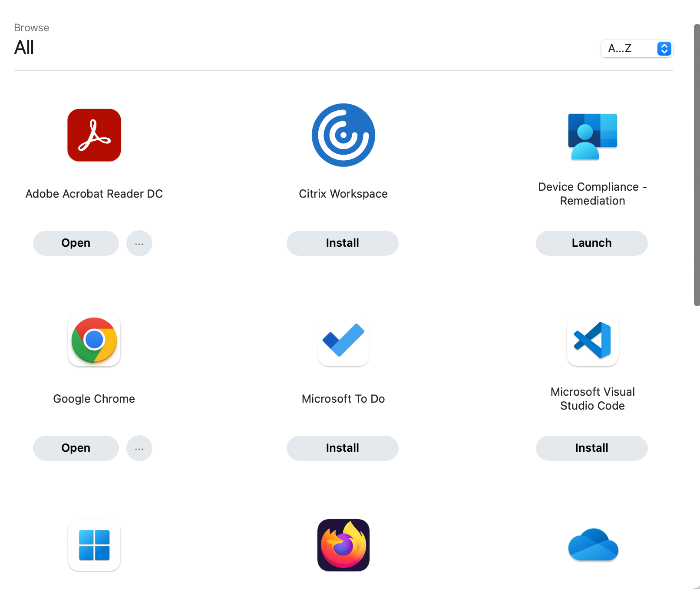Click the Google Chrome icon

(94, 340)
